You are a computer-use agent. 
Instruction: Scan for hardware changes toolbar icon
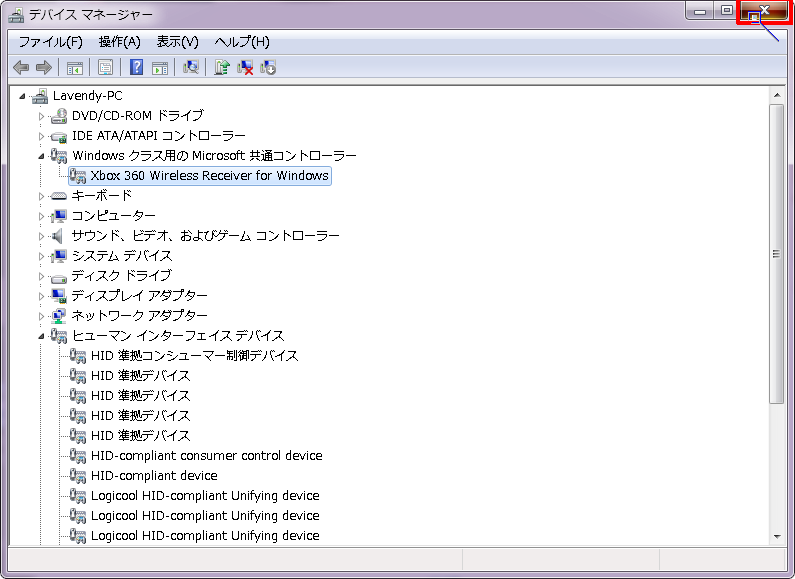tap(191, 66)
